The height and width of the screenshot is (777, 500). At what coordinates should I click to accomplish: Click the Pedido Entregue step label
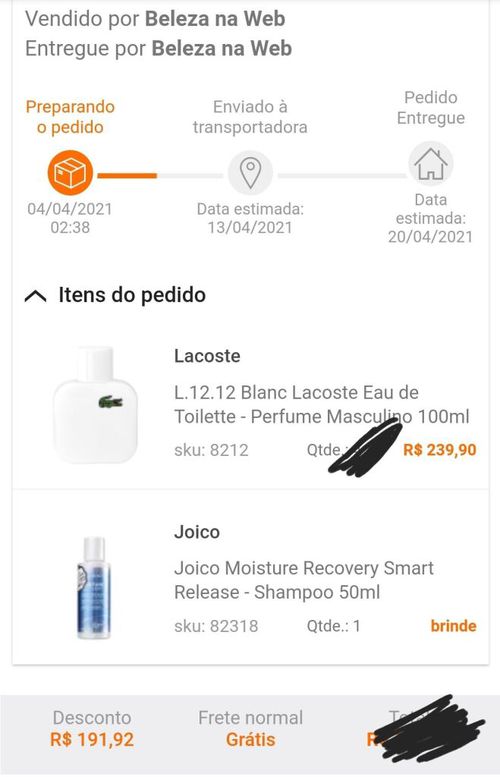coord(431,108)
